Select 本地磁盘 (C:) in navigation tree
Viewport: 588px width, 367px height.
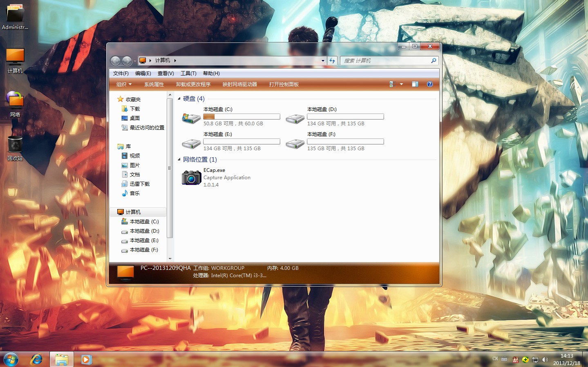[144, 221]
